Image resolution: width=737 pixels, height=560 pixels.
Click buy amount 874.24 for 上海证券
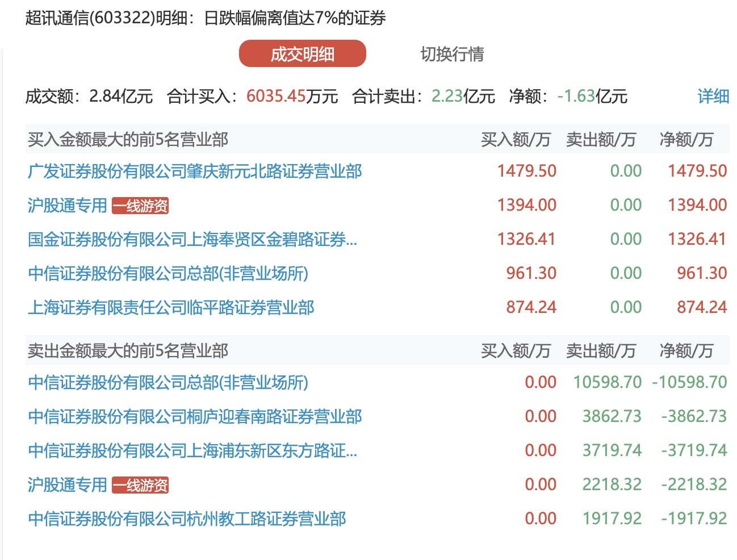click(x=531, y=307)
